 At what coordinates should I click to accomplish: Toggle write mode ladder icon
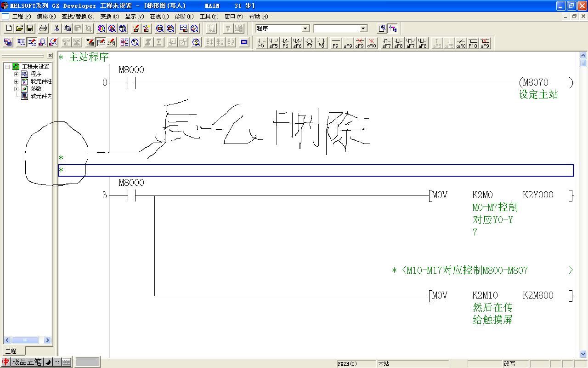[32, 43]
